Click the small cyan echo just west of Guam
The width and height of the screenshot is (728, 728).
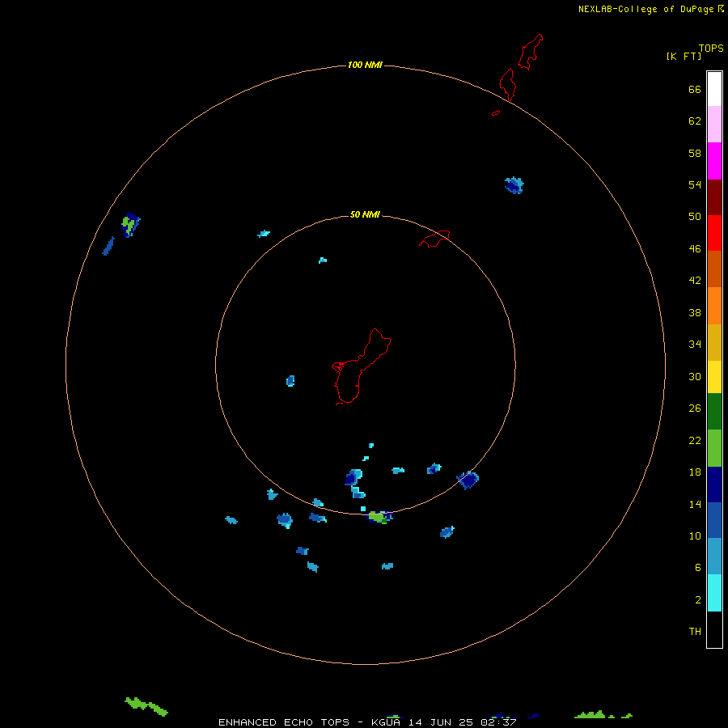290,381
